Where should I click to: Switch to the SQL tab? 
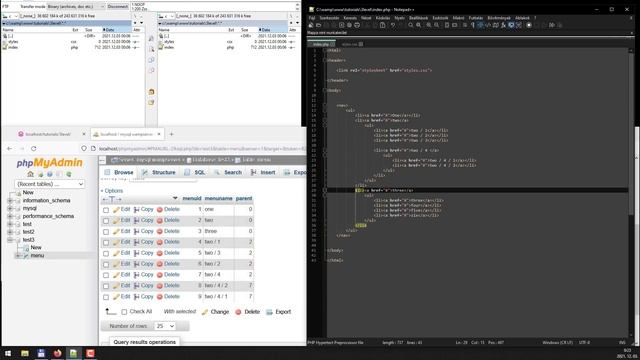click(x=195, y=173)
